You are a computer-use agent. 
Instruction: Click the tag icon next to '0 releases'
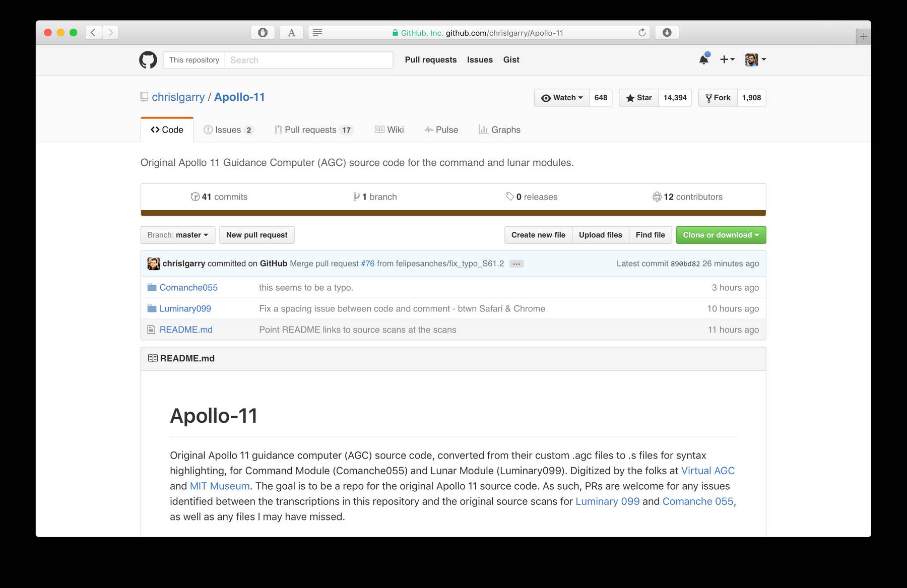[x=510, y=197]
